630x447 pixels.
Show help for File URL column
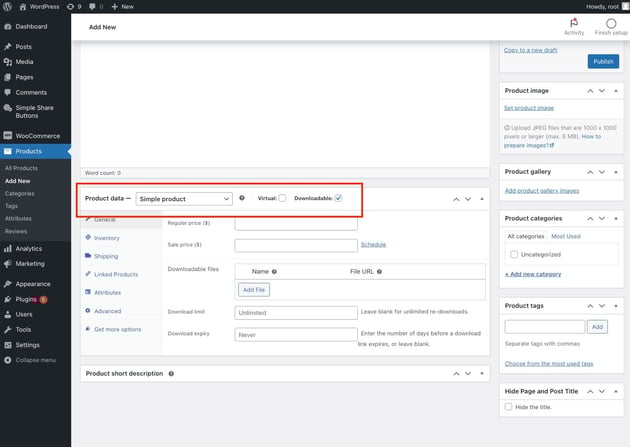379,271
